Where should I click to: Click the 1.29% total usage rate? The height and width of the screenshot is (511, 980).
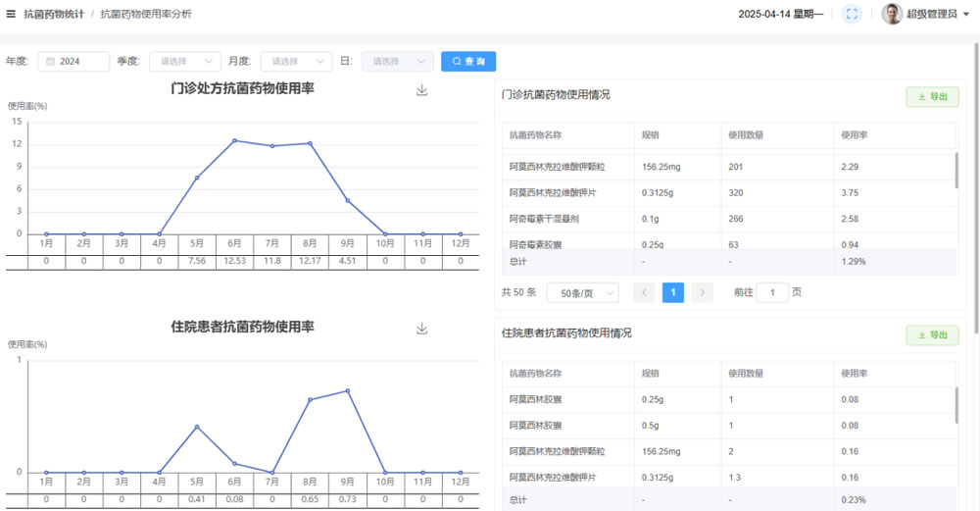point(854,262)
